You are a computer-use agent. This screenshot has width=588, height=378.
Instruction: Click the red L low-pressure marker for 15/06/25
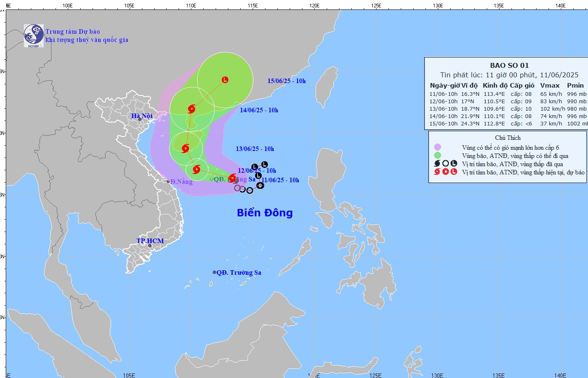[225, 80]
